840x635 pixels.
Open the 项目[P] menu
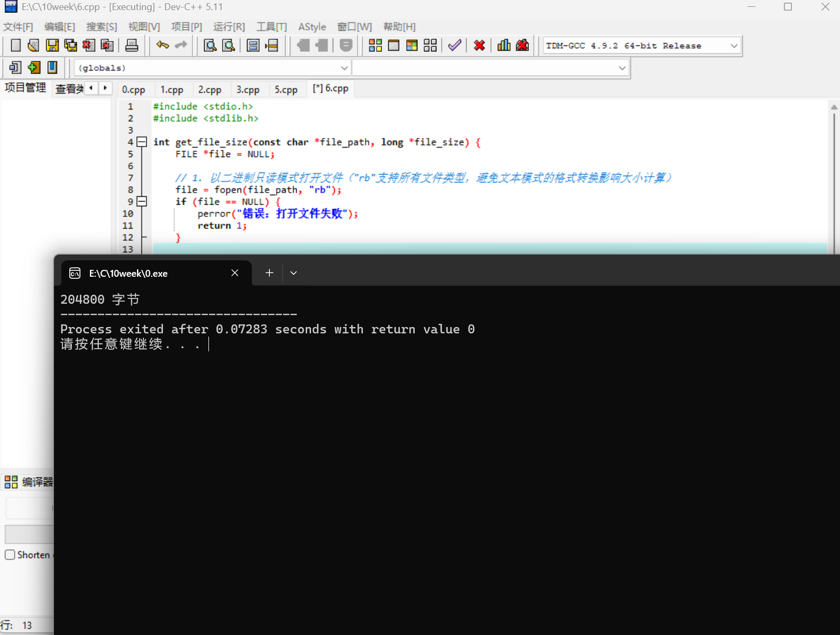(x=187, y=26)
